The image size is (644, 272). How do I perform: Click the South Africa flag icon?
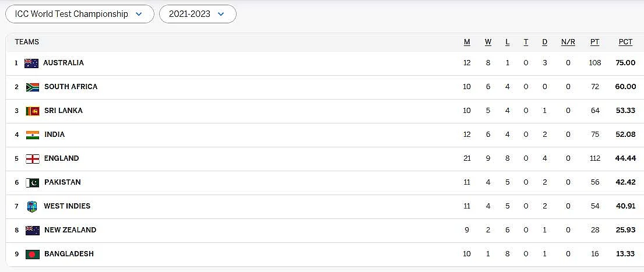pos(33,87)
